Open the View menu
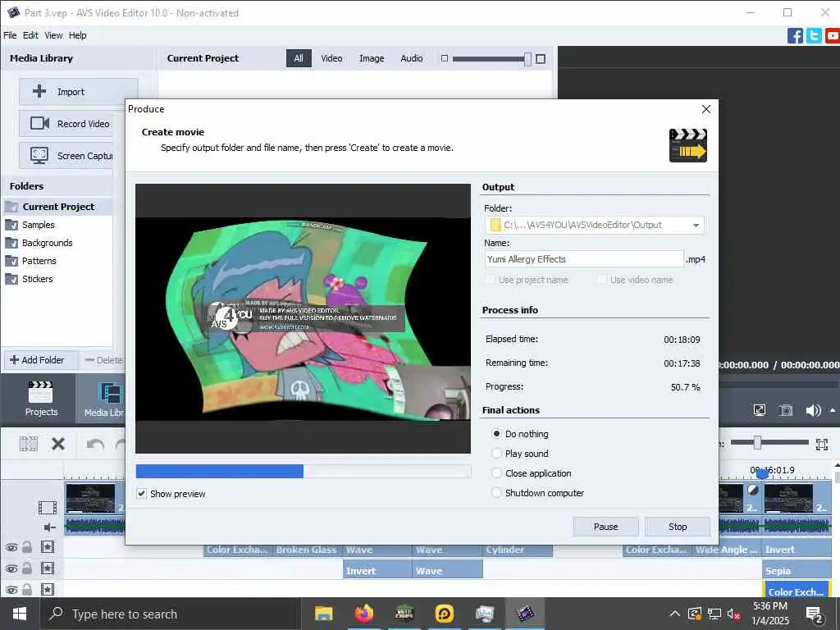 pos(53,35)
